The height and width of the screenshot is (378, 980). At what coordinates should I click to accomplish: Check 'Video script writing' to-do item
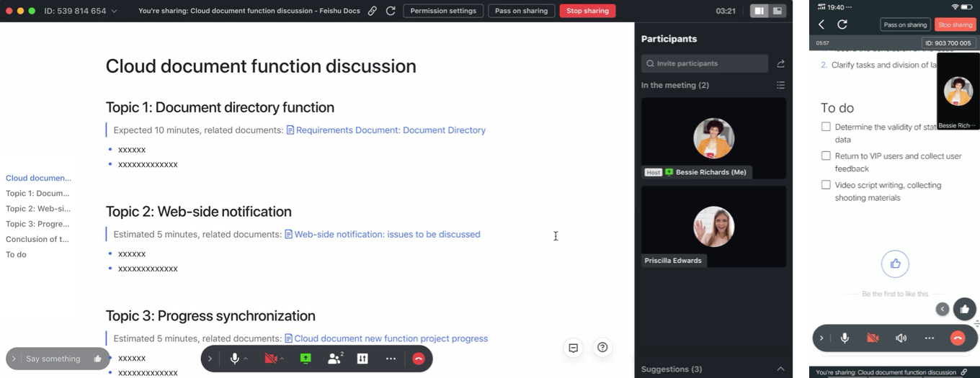pyautogui.click(x=826, y=185)
